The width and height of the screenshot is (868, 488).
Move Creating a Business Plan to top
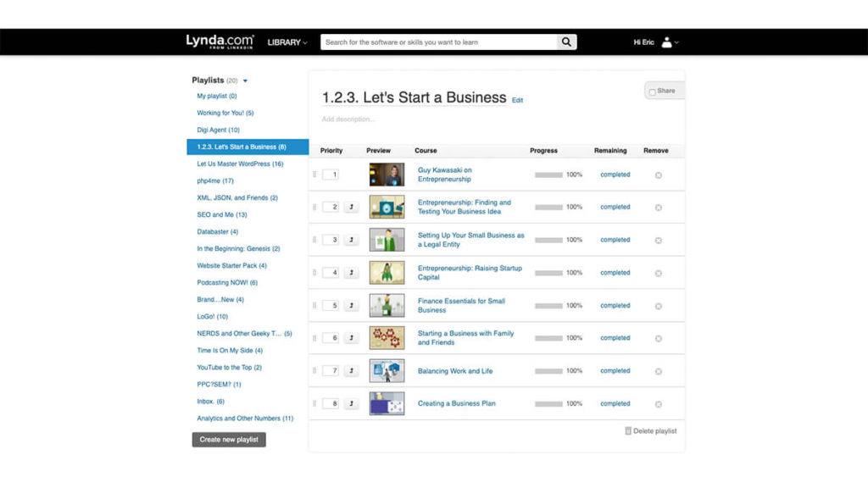tap(352, 404)
